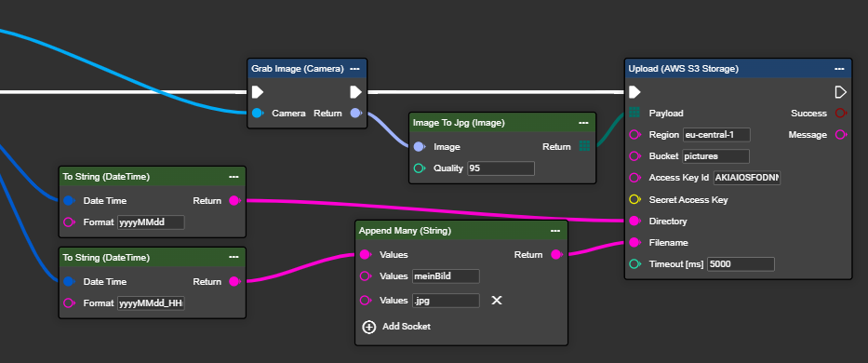Click the Timeout field showing 5000
This screenshot has width=868, height=363.
(x=741, y=264)
